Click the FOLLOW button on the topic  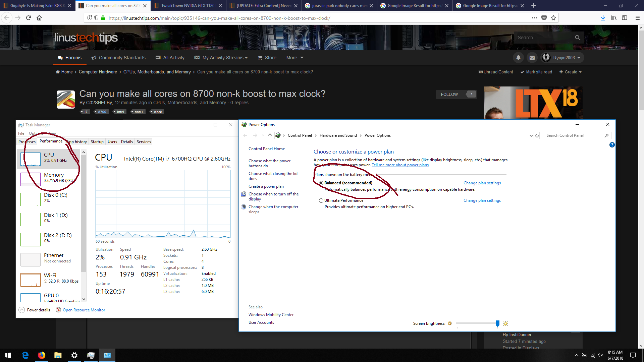point(449,95)
